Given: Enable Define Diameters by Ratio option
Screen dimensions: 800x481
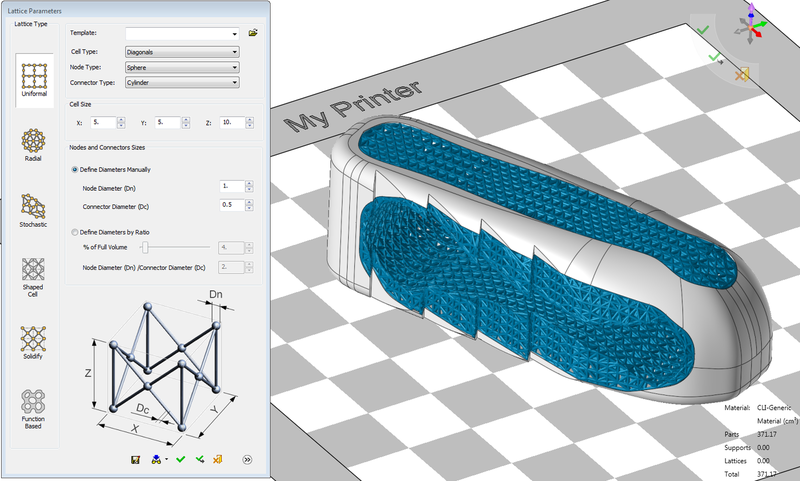Looking at the screenshot, I should pos(76,232).
